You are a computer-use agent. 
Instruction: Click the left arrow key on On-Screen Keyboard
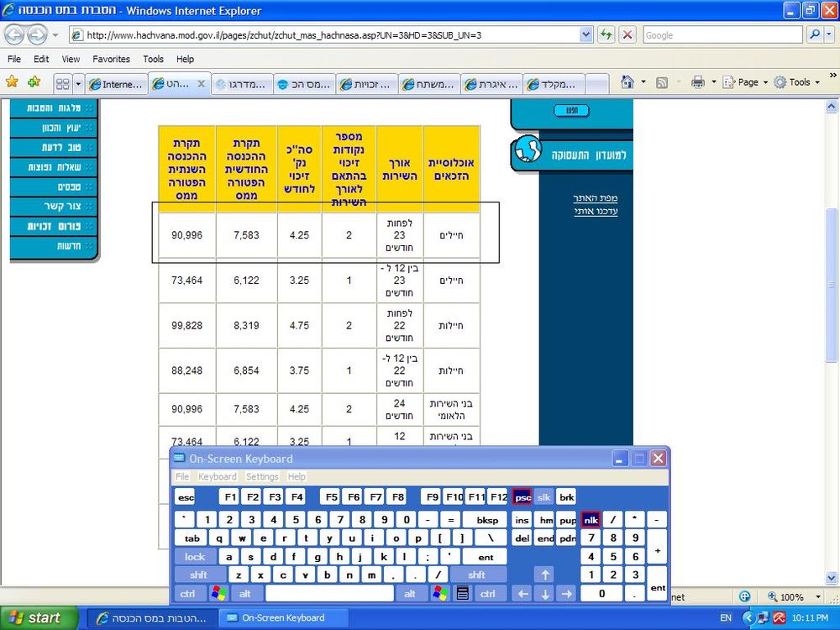point(522,594)
